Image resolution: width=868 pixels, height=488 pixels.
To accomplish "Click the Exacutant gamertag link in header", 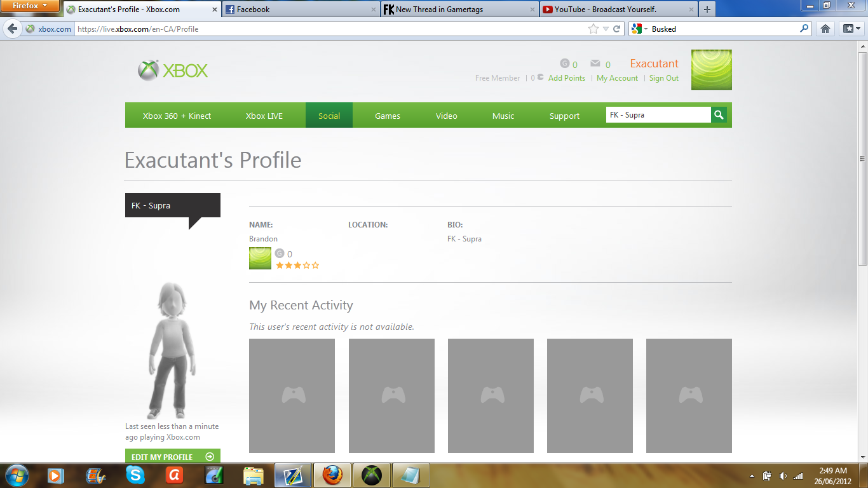I will 654,64.
